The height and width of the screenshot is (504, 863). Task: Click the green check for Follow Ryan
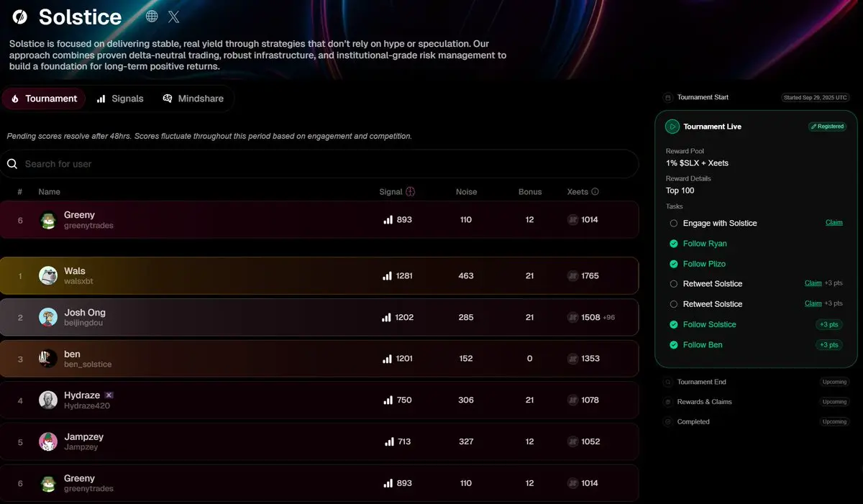click(674, 244)
